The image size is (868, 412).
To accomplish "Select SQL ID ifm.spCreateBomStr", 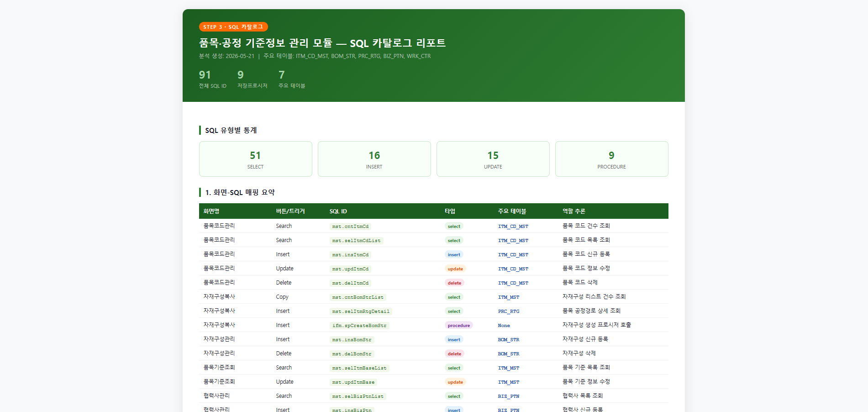I will [x=359, y=326].
